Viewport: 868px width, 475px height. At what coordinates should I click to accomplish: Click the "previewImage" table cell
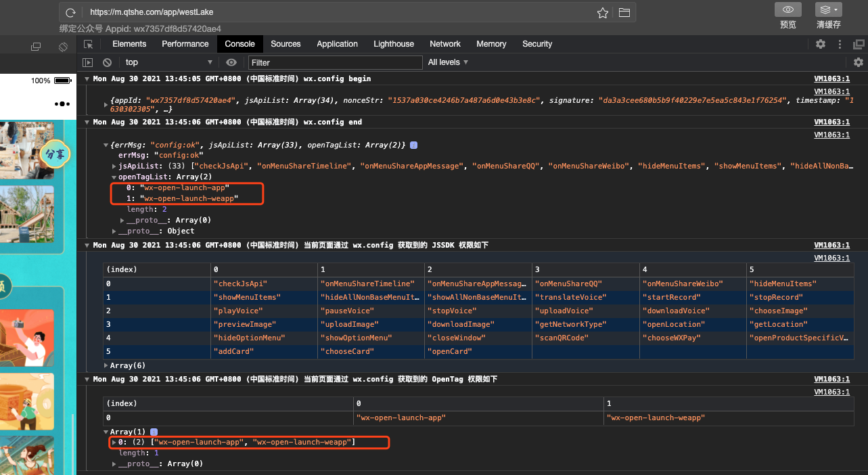tap(264, 324)
